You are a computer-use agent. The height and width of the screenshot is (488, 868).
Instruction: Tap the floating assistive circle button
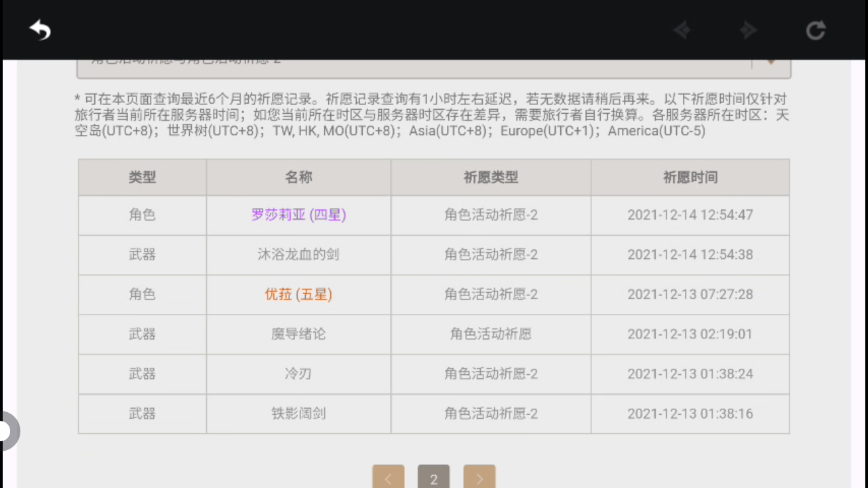pos(8,431)
